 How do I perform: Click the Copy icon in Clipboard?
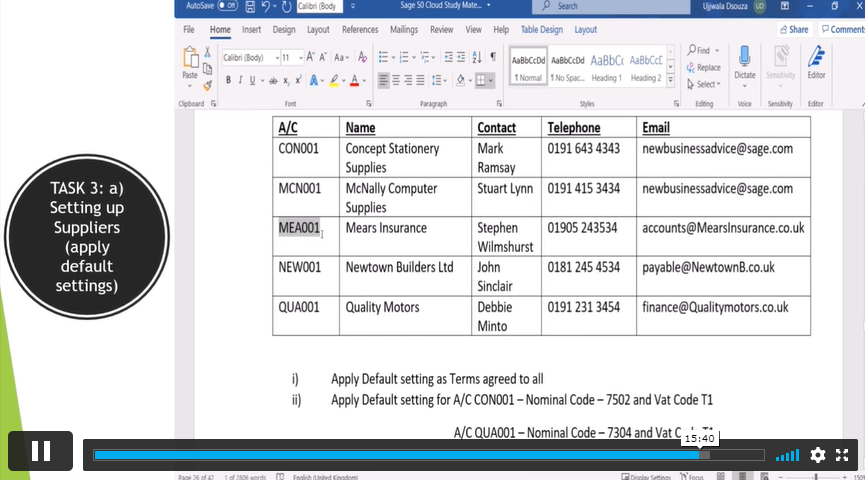point(207,69)
